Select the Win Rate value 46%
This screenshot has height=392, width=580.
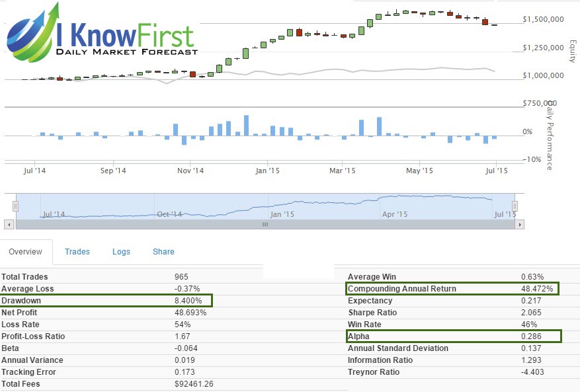529,325
